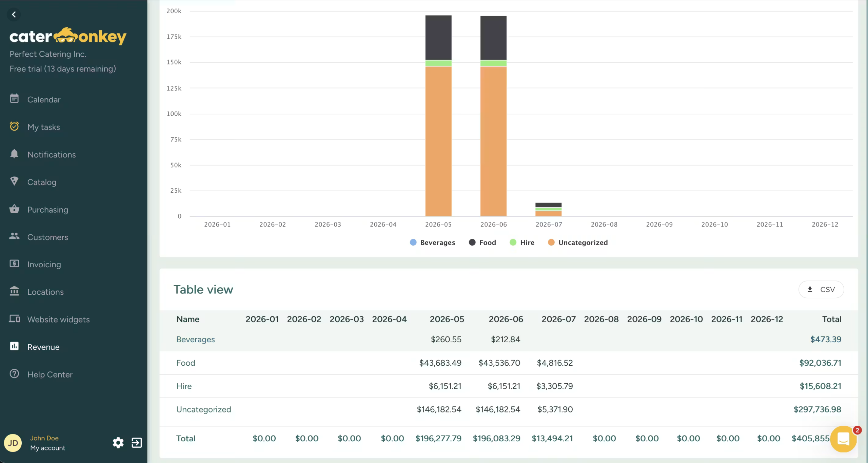The image size is (868, 463).
Task: Toggle the Beverages series in chart legend
Action: [x=432, y=243]
